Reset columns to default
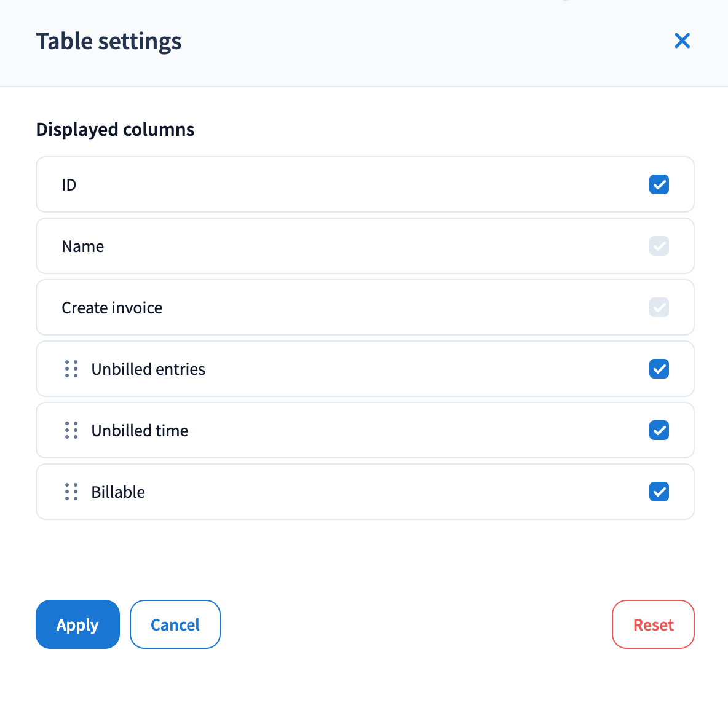 pyautogui.click(x=653, y=624)
